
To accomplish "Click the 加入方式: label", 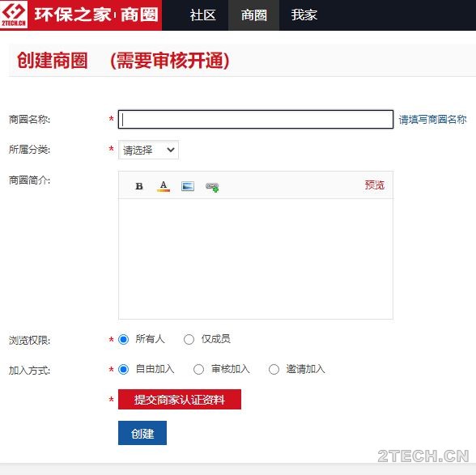I will point(29,371).
